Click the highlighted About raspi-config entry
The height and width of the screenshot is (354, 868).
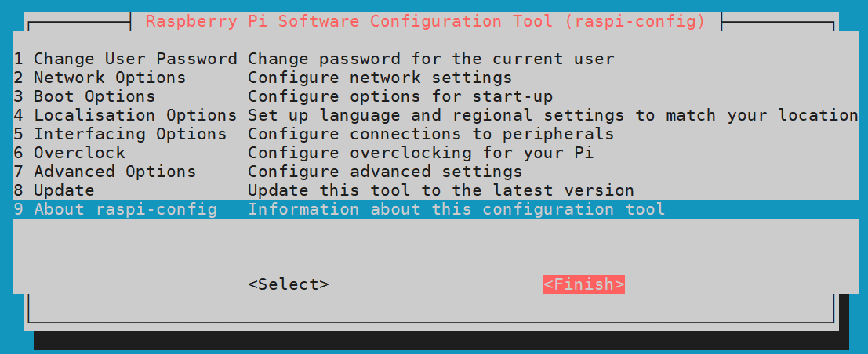click(115, 209)
